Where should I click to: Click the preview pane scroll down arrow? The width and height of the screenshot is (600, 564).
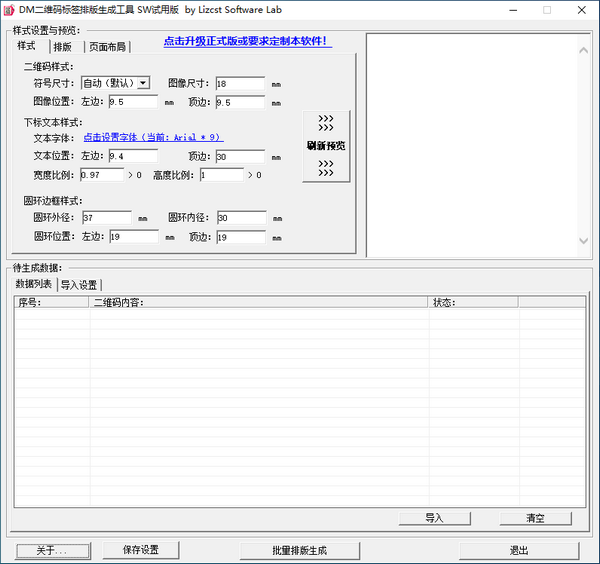click(584, 240)
